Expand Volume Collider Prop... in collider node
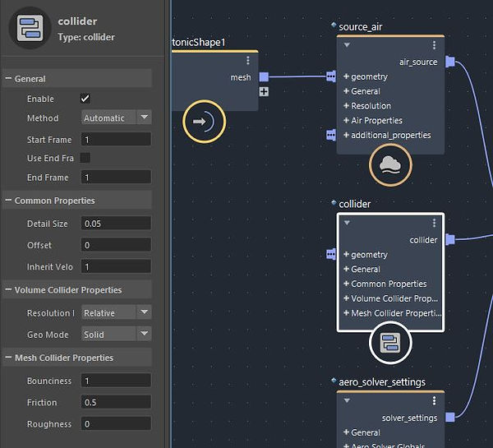The image size is (493, 448). coord(346,298)
